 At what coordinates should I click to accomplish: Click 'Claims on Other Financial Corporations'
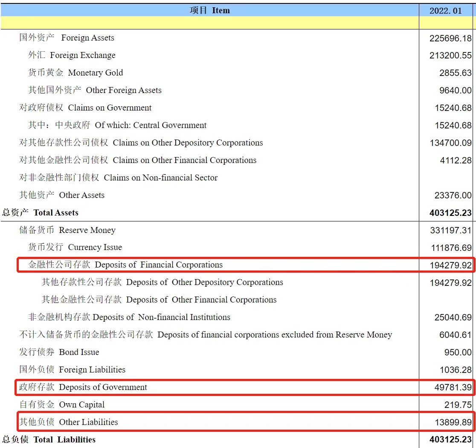pos(138,160)
